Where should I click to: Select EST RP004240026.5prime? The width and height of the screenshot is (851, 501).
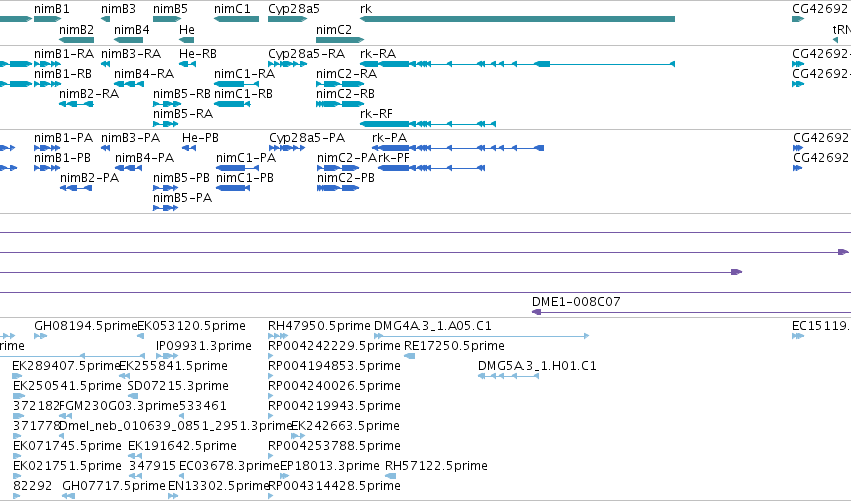click(271, 396)
